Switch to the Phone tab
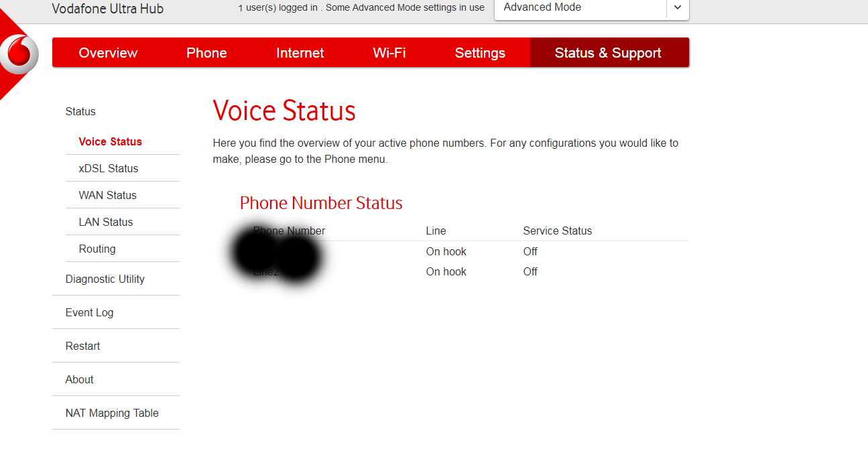This screenshot has width=868, height=453. coord(206,53)
